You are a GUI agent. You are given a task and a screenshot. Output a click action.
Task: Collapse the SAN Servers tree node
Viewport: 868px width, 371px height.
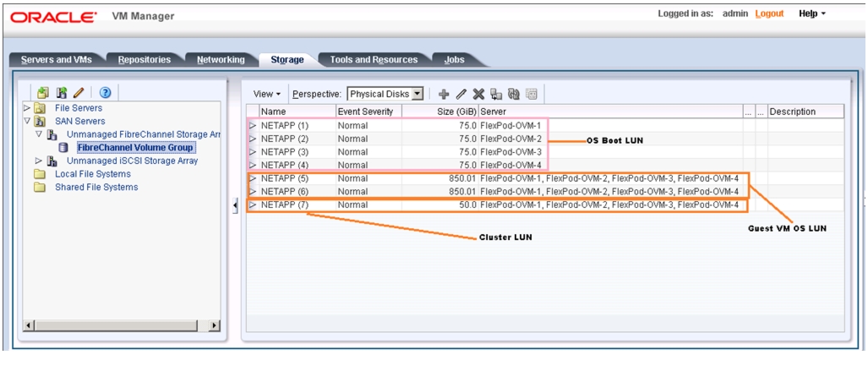point(26,121)
